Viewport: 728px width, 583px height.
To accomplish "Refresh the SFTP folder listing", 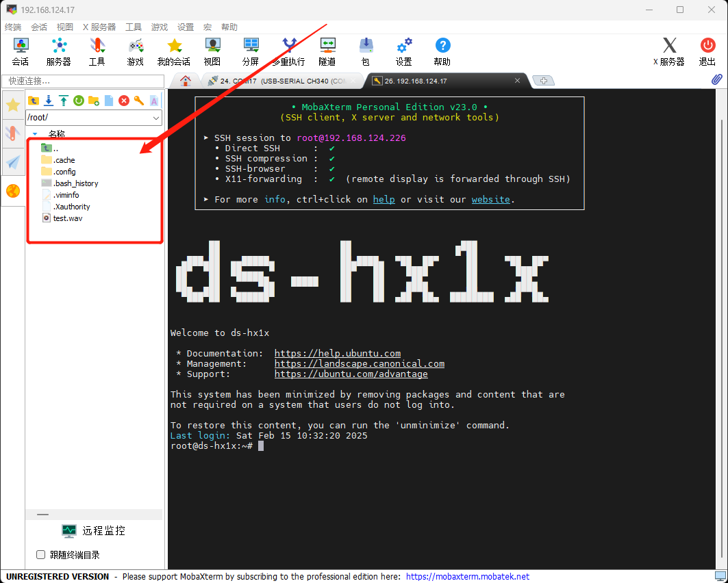I will click(79, 101).
